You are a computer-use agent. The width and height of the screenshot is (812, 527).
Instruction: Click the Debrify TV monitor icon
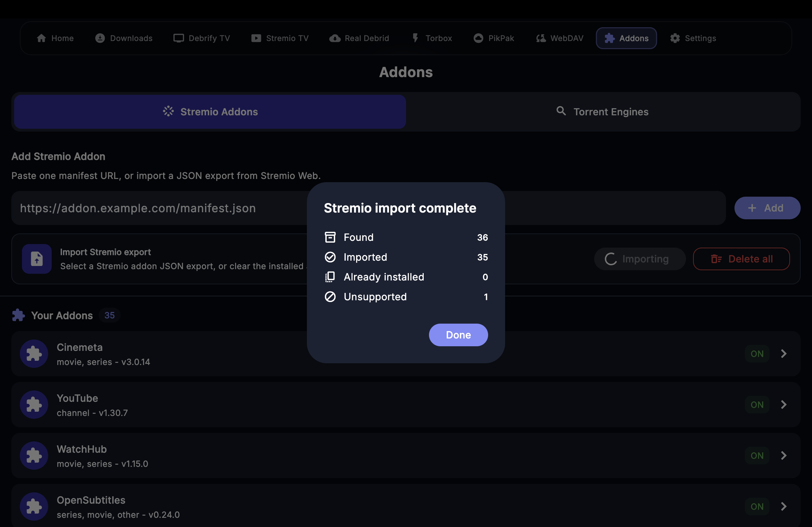(x=179, y=38)
